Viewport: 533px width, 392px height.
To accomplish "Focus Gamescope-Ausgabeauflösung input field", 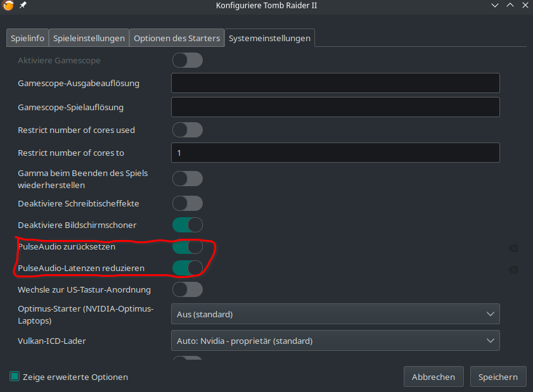I will 335,83.
